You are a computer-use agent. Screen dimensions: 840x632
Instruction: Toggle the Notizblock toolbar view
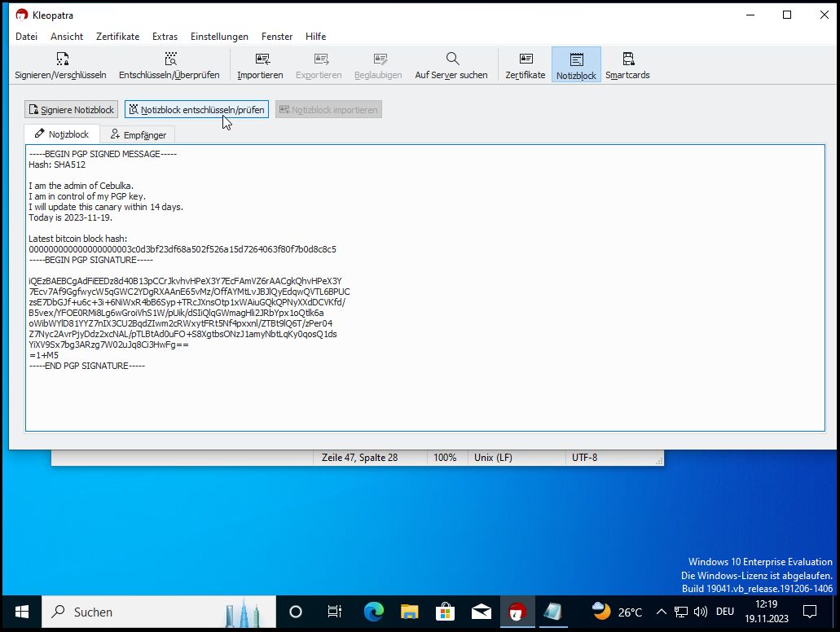576,59
